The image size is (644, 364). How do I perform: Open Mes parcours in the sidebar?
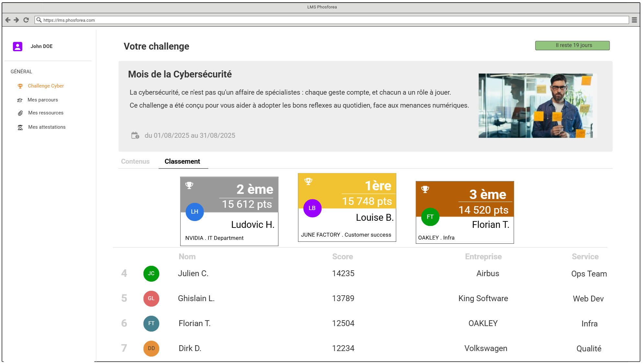[x=43, y=100]
